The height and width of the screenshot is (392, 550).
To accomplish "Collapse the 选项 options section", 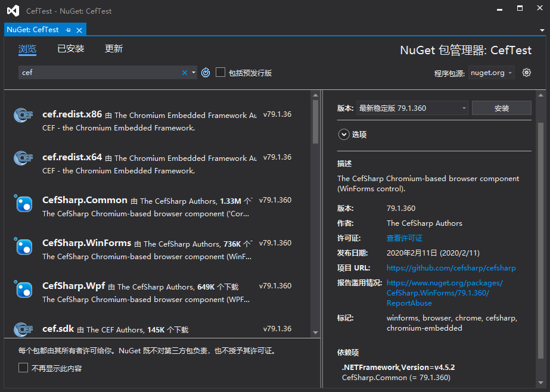I will (x=344, y=134).
